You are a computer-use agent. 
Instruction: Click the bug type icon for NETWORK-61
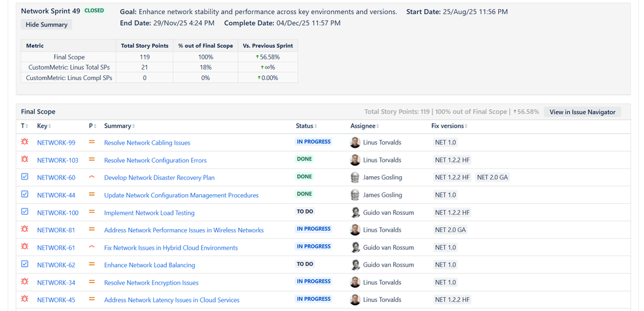coord(24,246)
